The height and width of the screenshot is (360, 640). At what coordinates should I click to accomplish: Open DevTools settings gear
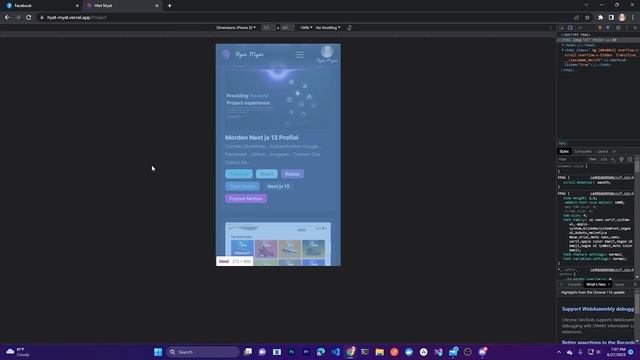tap(618, 28)
